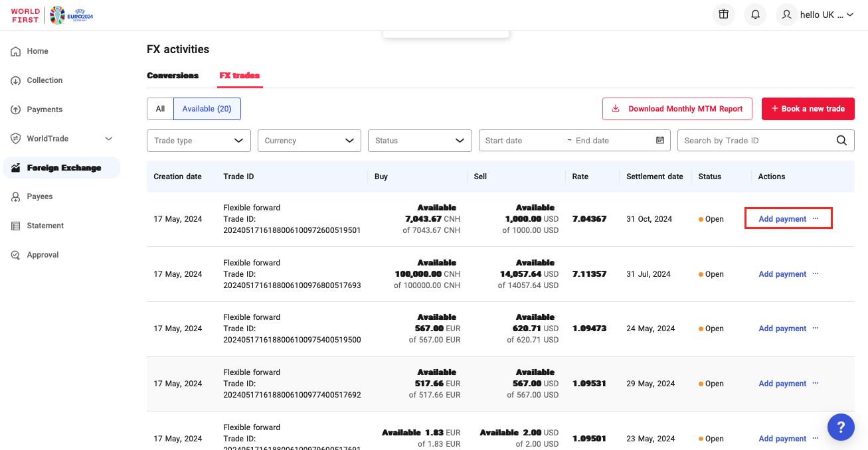The image size is (868, 450).
Task: Open the Status filter dropdown
Action: pyautogui.click(x=420, y=141)
